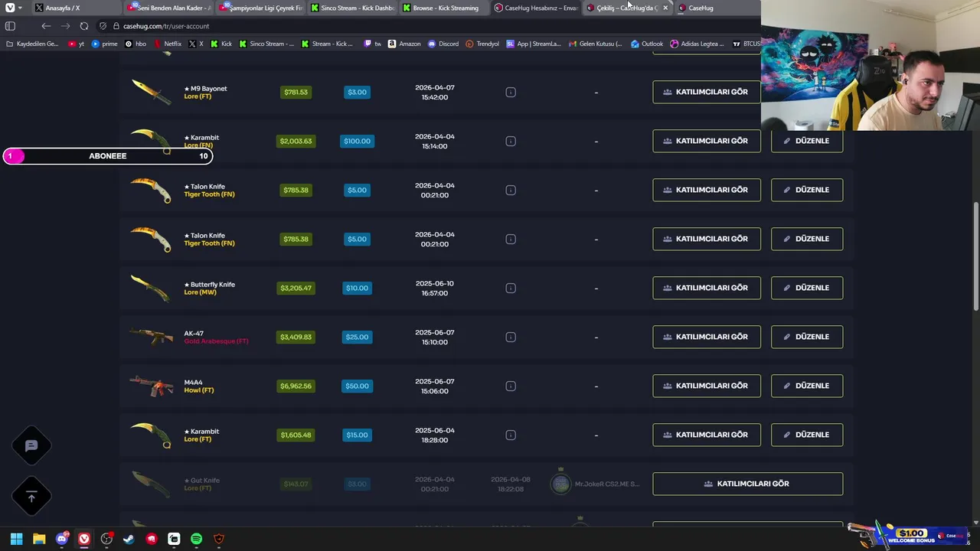Click the 2025-06-10 16:57:00 date
The height and width of the screenshot is (551, 980).
(x=434, y=288)
